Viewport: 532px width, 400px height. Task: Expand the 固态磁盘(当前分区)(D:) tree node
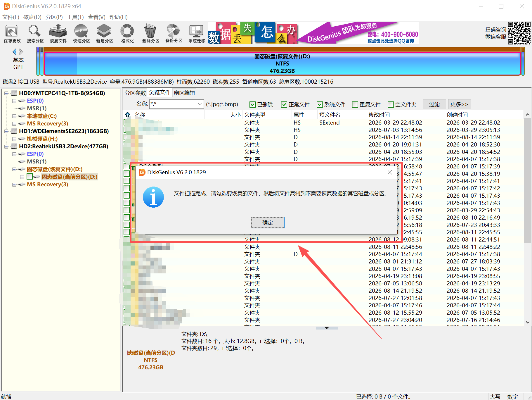pyautogui.click(x=22, y=177)
